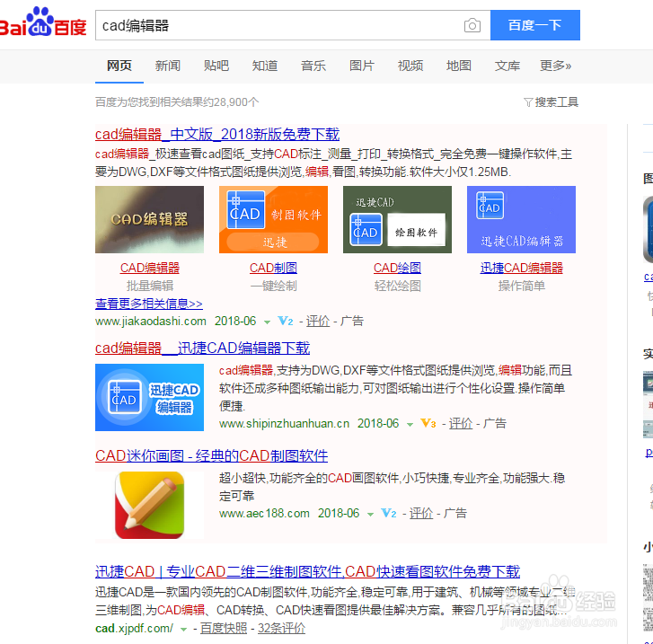This screenshot has width=653, height=644.
Task: Open the 知道 tab
Action: point(264,66)
